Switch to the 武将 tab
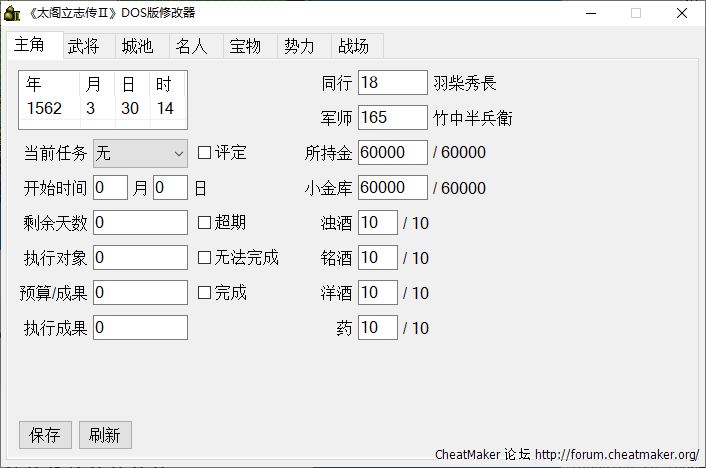 click(x=84, y=46)
